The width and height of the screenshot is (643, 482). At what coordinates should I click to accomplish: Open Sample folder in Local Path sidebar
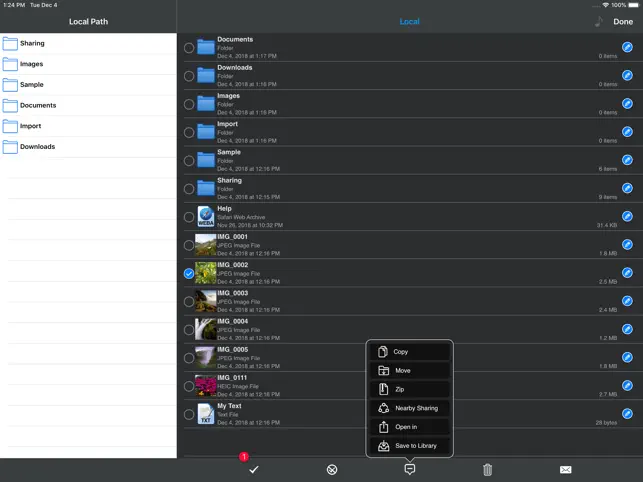88,85
